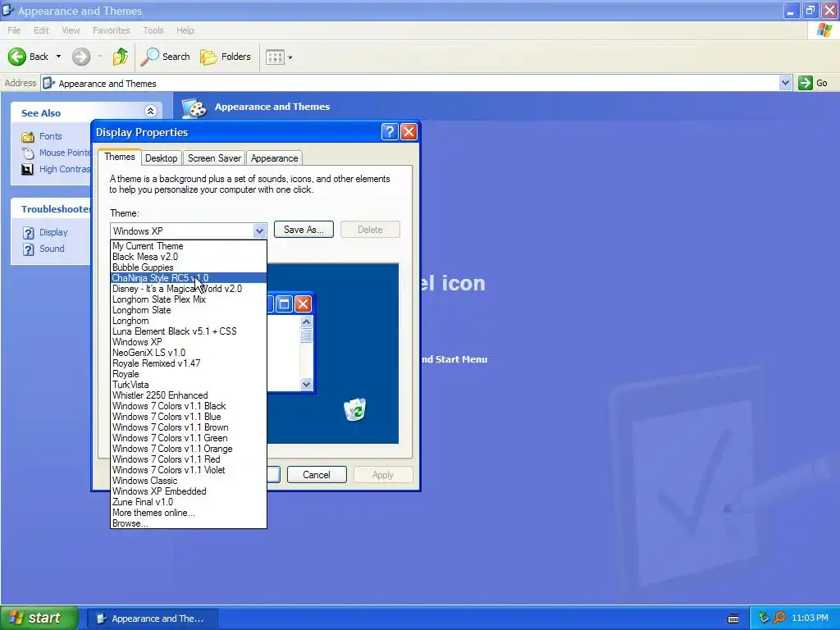Select Disney It's a Magical World theme

tap(188, 289)
